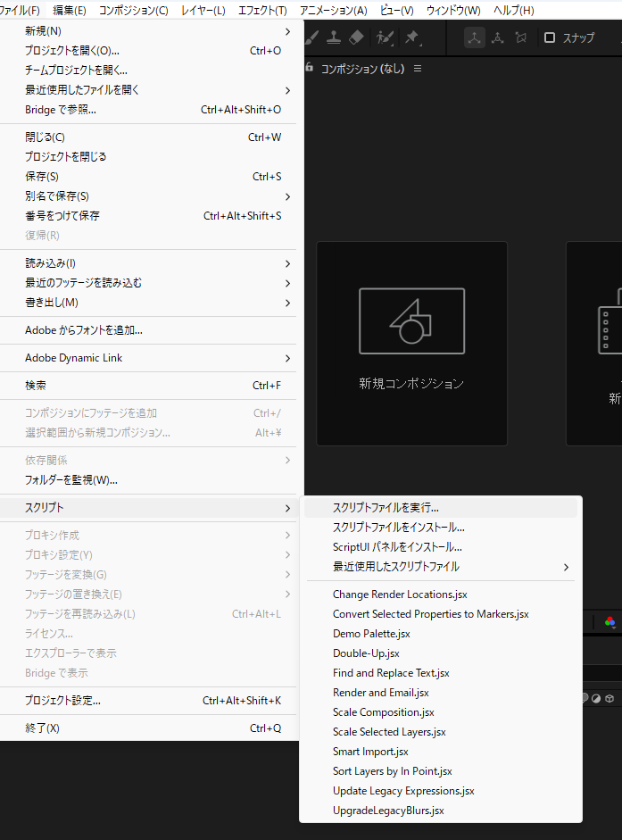Activate the View Axis mode icon
622x840 pixels.
coord(521,37)
